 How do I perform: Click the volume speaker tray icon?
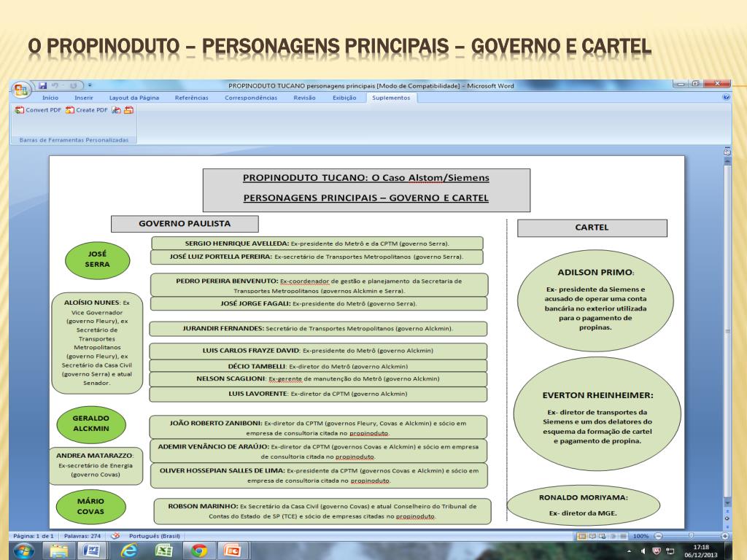tap(643, 551)
